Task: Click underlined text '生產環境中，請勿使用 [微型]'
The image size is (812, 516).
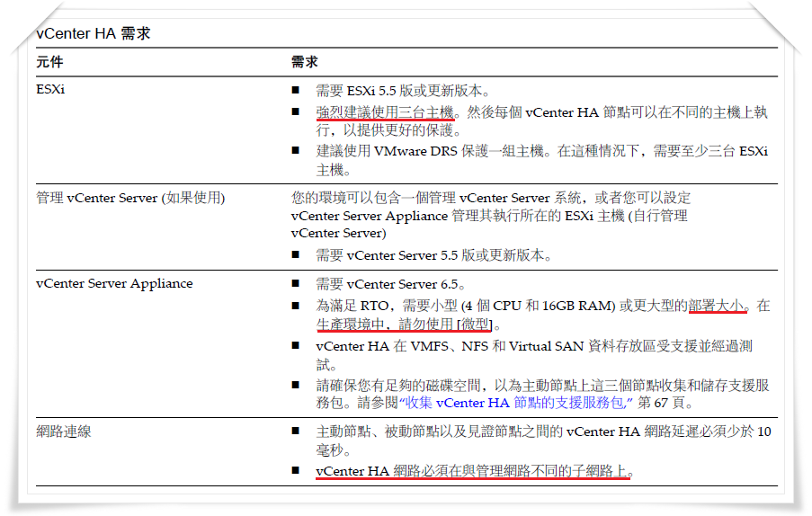Action: coord(404,325)
